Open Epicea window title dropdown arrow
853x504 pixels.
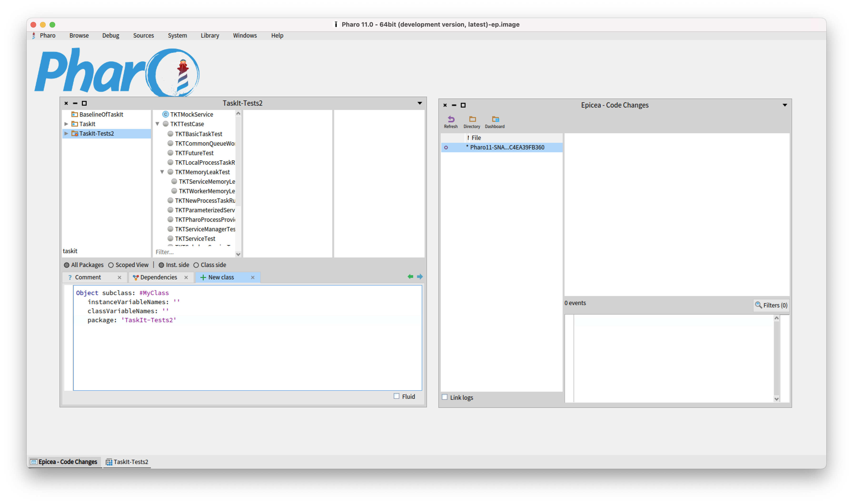[x=784, y=105]
